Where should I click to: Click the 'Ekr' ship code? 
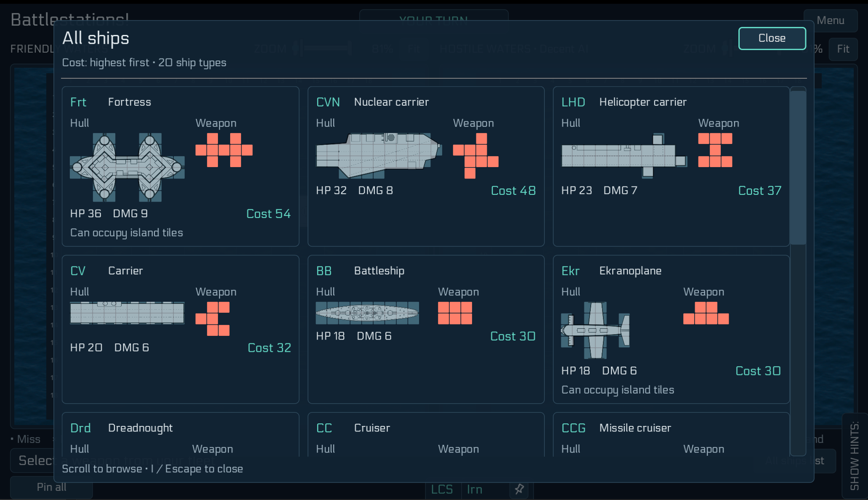coord(571,271)
